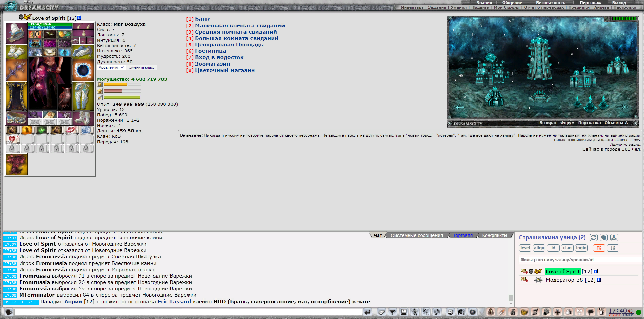Screen dimensions: 644x319
Task: Sort player list by clan
Action: [567, 248]
